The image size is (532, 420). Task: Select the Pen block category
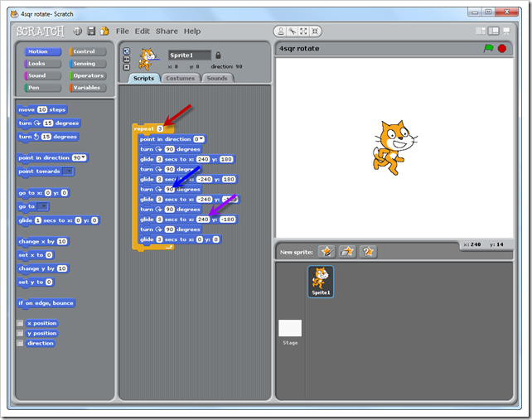click(43, 88)
